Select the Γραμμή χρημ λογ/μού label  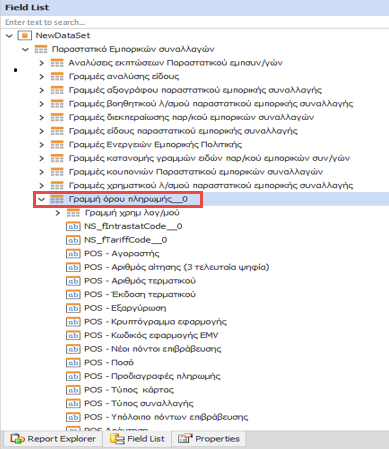pyautogui.click(x=132, y=213)
